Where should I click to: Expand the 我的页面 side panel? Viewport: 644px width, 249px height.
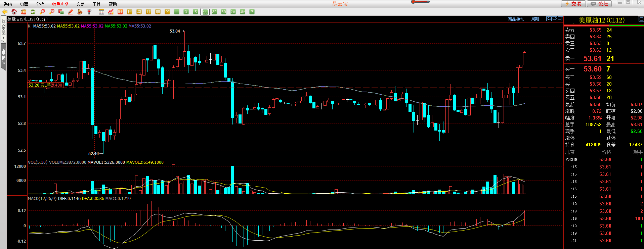[3, 29]
